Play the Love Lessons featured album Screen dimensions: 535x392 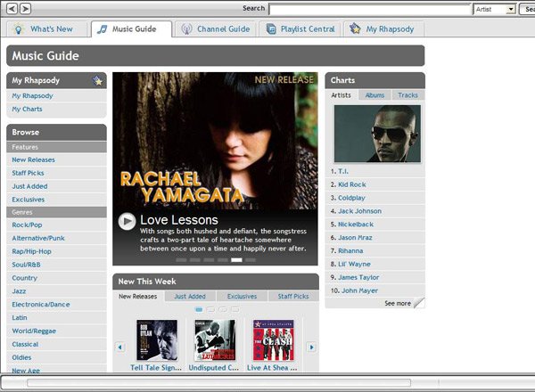(x=127, y=221)
